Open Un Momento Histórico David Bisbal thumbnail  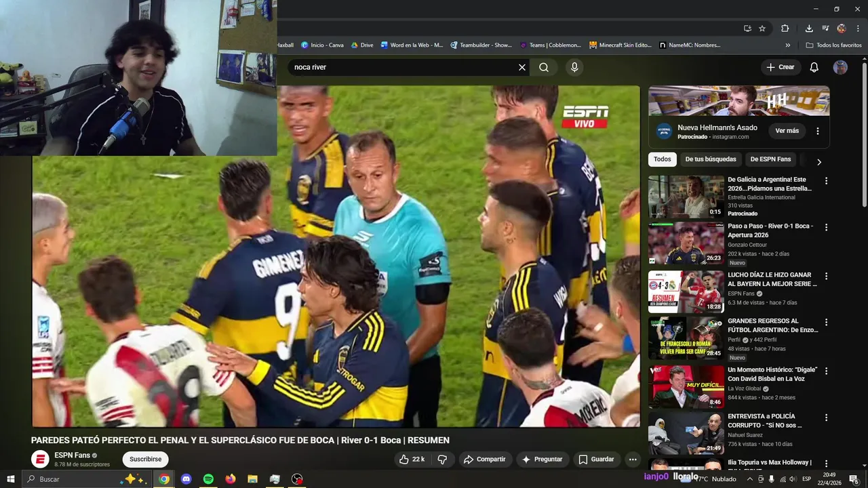686,386
